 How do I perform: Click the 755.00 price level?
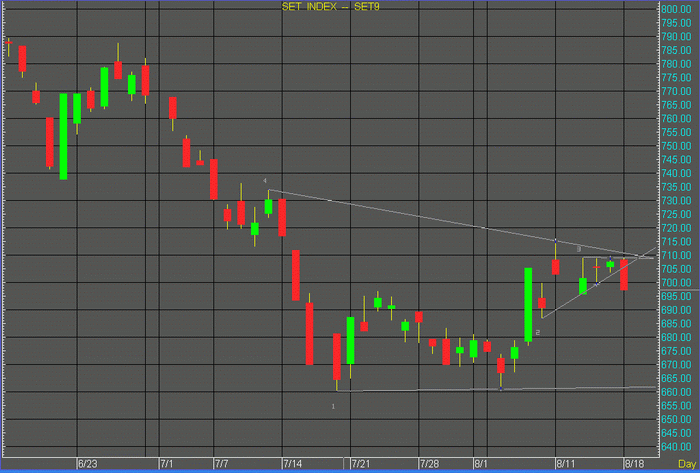click(x=676, y=132)
